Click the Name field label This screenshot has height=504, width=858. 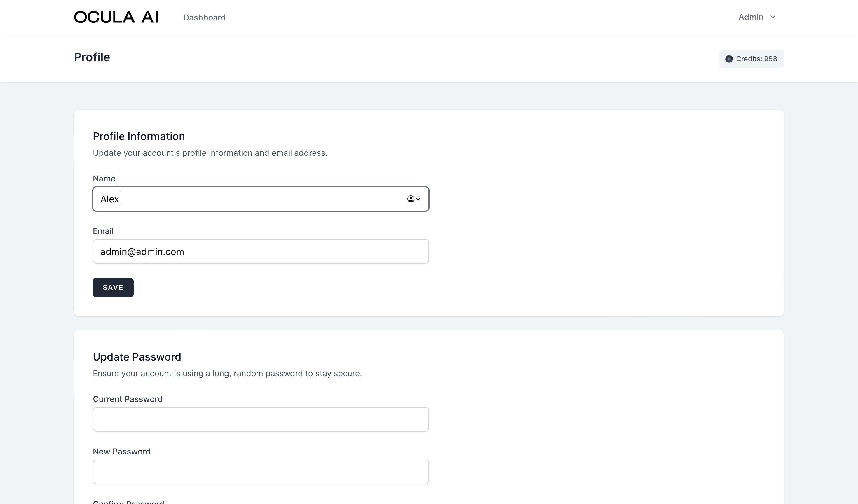click(104, 179)
